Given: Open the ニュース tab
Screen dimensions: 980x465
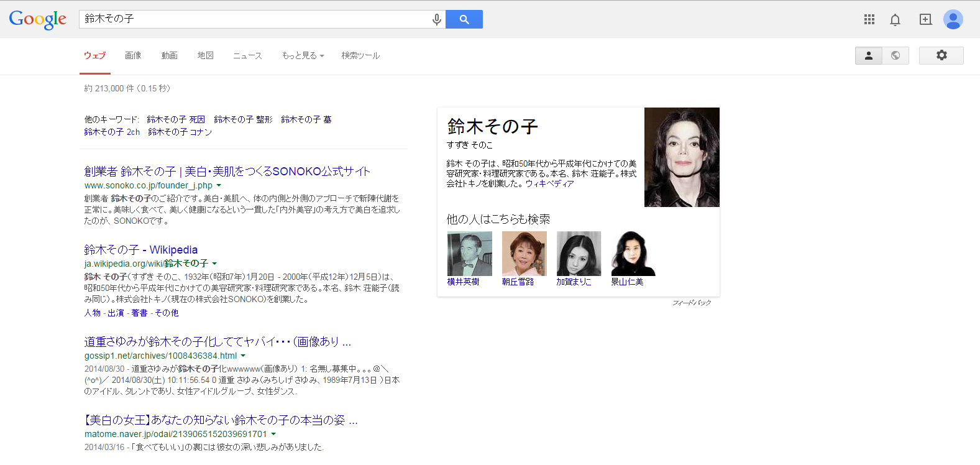Looking at the screenshot, I should 247,55.
